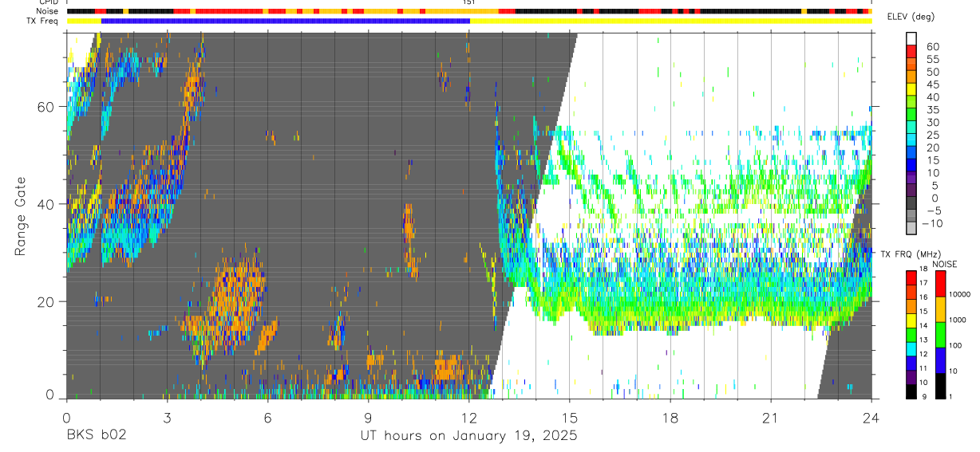Click the blue segment of the TX Freq strip

[x=286, y=21]
